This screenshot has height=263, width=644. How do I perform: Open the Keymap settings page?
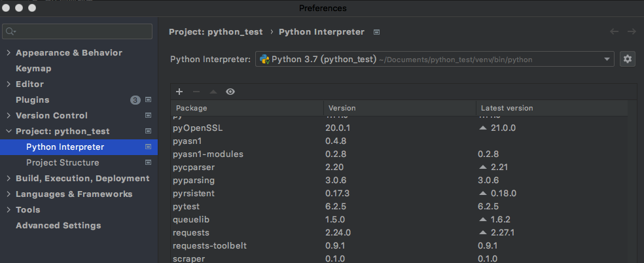[x=33, y=69]
